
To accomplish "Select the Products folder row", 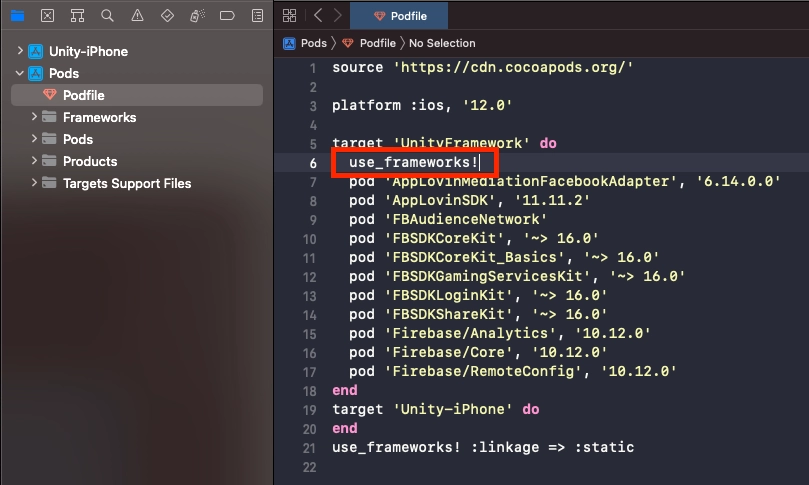I will [x=137, y=161].
